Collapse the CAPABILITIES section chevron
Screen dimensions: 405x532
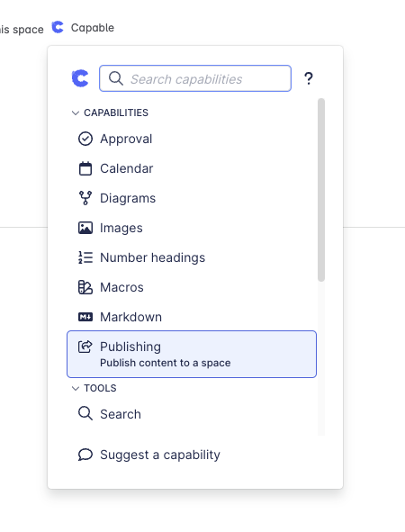tap(76, 113)
